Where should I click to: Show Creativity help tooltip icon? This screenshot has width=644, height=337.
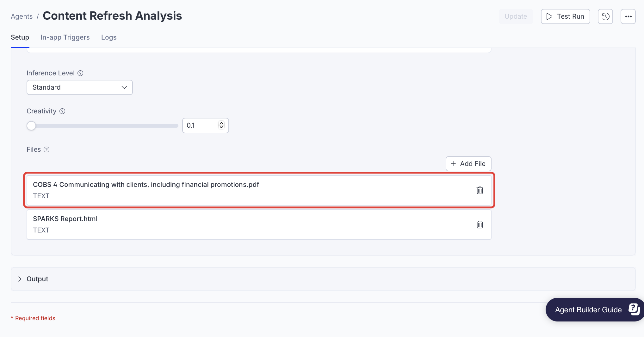point(62,111)
